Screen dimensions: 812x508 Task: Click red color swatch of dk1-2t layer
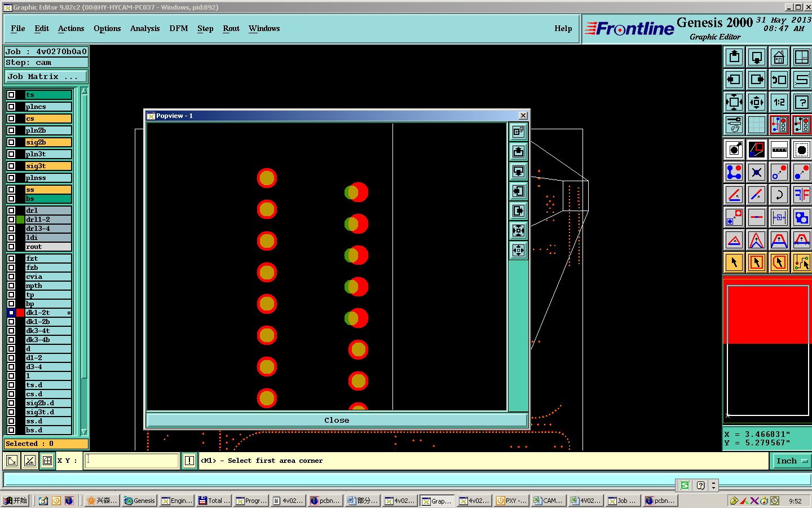(x=20, y=313)
